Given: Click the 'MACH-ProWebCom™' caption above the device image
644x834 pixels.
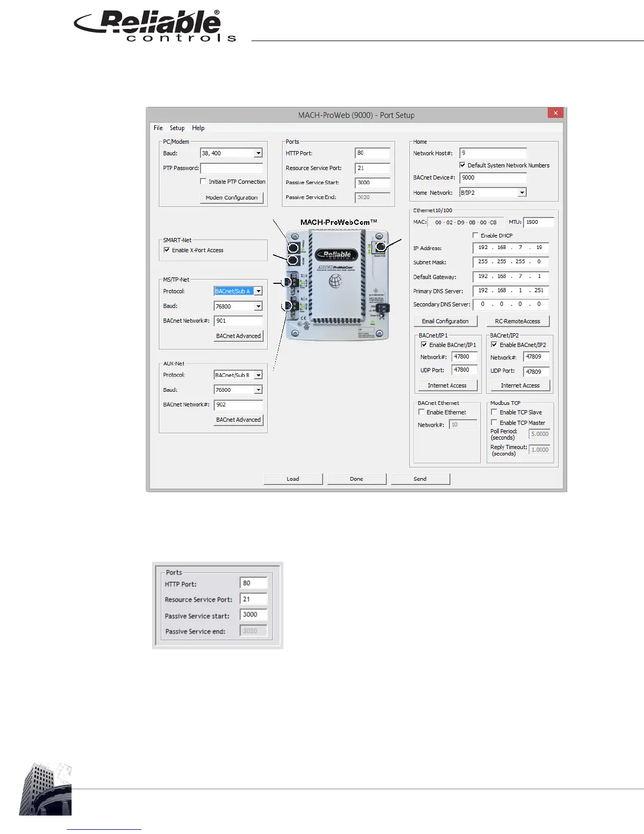Looking at the screenshot, I should [339, 222].
